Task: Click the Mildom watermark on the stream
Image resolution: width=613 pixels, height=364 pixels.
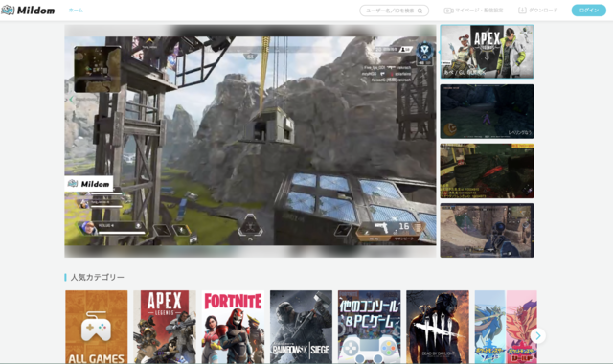Action: 89,183
